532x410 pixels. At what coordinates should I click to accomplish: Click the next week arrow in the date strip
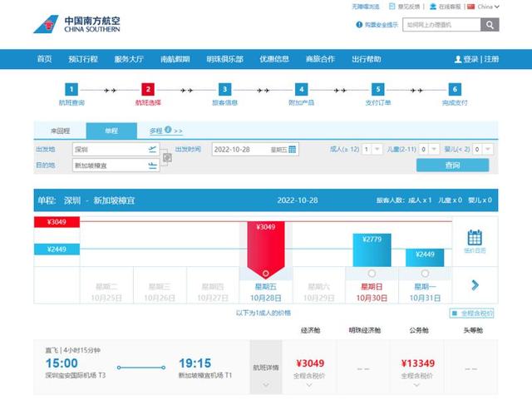(475, 285)
